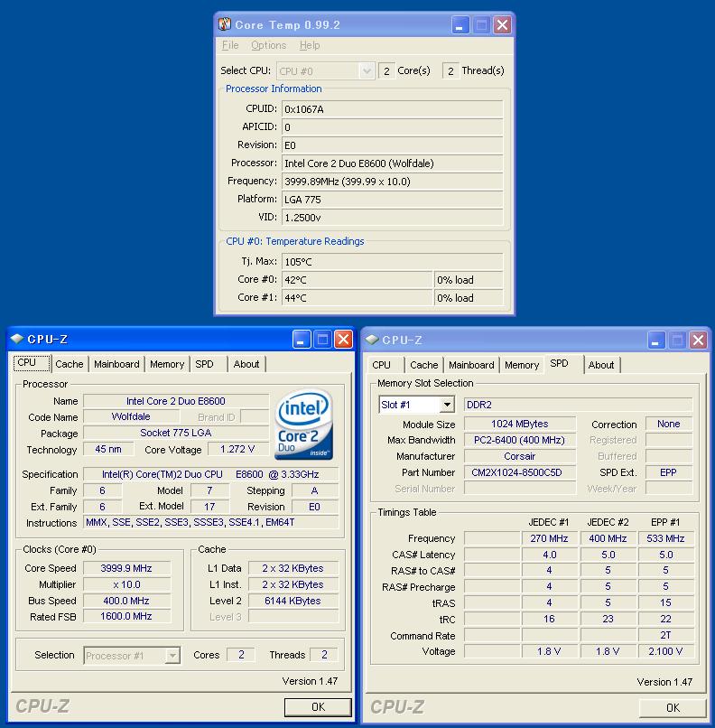Screen dimensions: 715x728
Task: Click the CPU-Z logo icon in left window title bar
Action: (x=17, y=339)
